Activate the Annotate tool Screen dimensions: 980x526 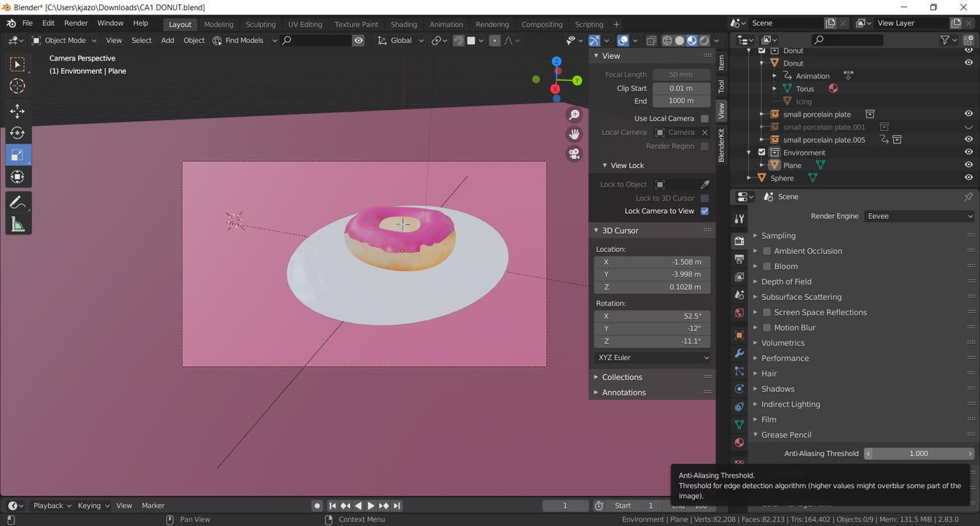tap(17, 203)
